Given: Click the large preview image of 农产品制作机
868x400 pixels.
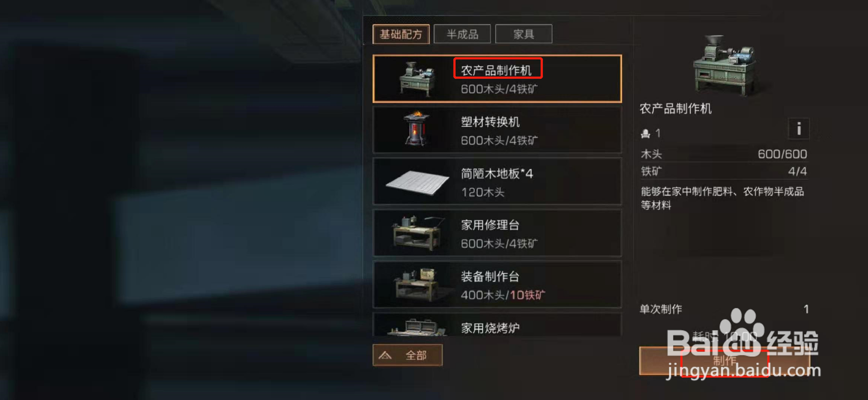Looking at the screenshot, I should pos(725,65).
